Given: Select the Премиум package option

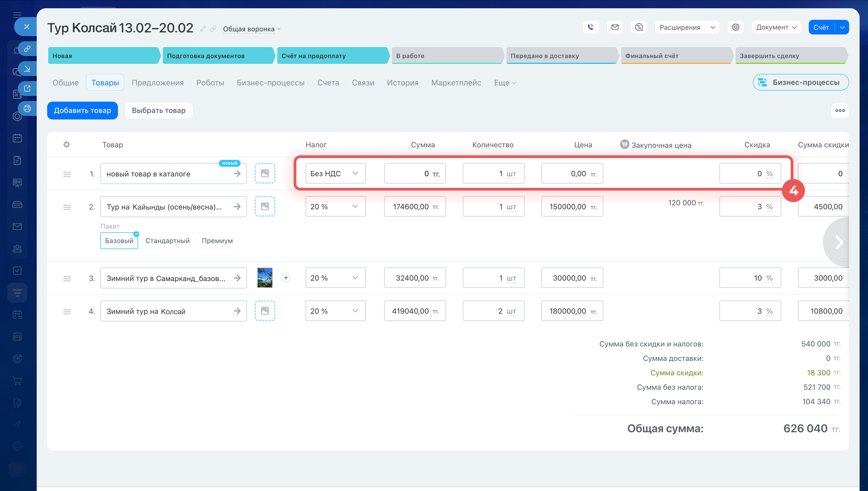Looking at the screenshot, I should (217, 241).
